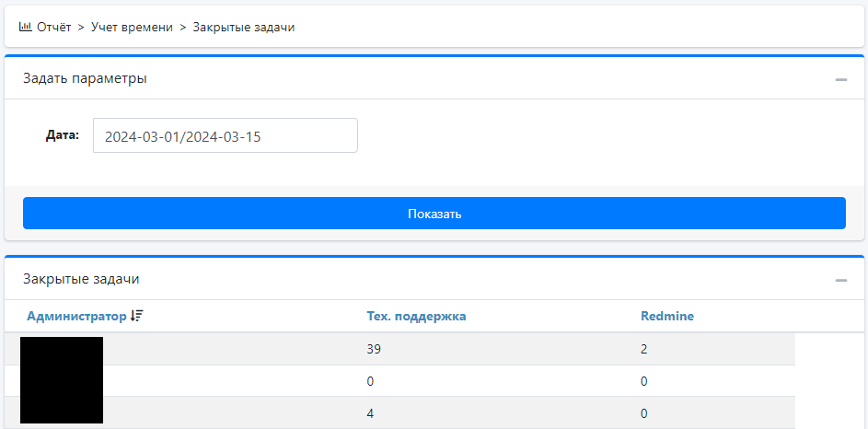
Task: Sort by the 'Тех. поддержка' column header
Action: point(416,316)
